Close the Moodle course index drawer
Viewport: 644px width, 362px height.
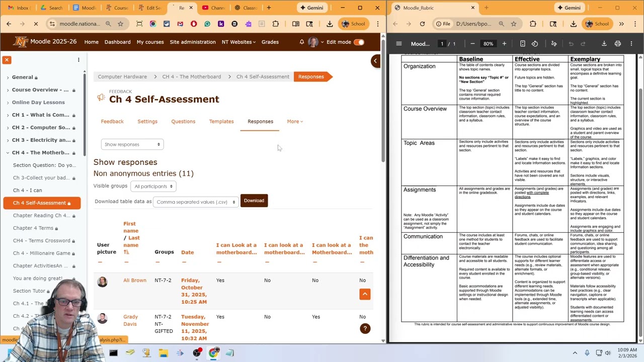(x=7, y=60)
